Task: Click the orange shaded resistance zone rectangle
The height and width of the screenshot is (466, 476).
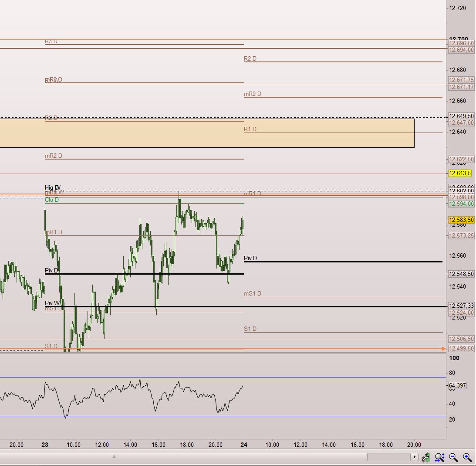Action: pos(207,133)
